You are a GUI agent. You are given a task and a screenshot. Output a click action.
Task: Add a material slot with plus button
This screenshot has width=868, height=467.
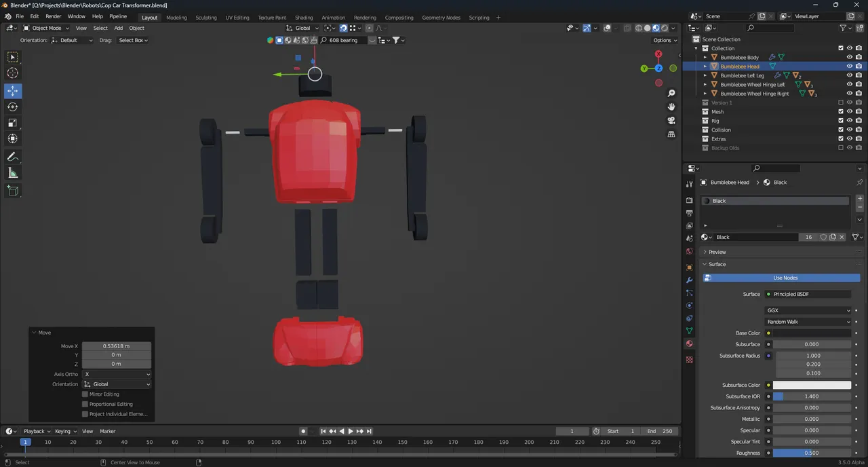(x=860, y=199)
